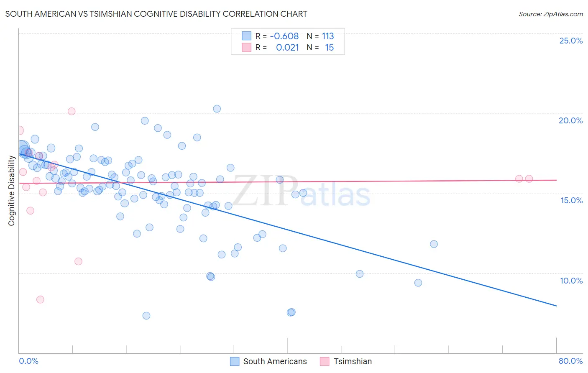Viewport: 588px width, 373px height.
Task: Click the 10.0% y-axis label
Action: (571, 281)
